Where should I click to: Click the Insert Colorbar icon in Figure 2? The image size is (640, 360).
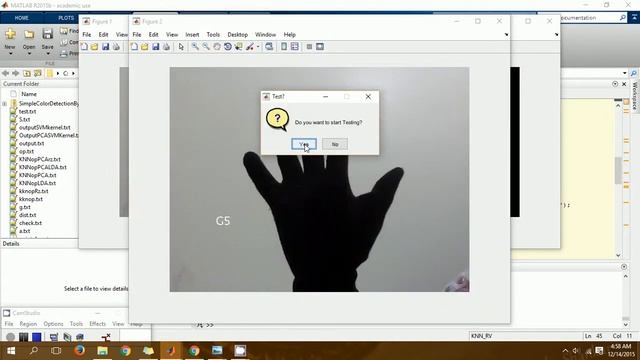point(284,47)
